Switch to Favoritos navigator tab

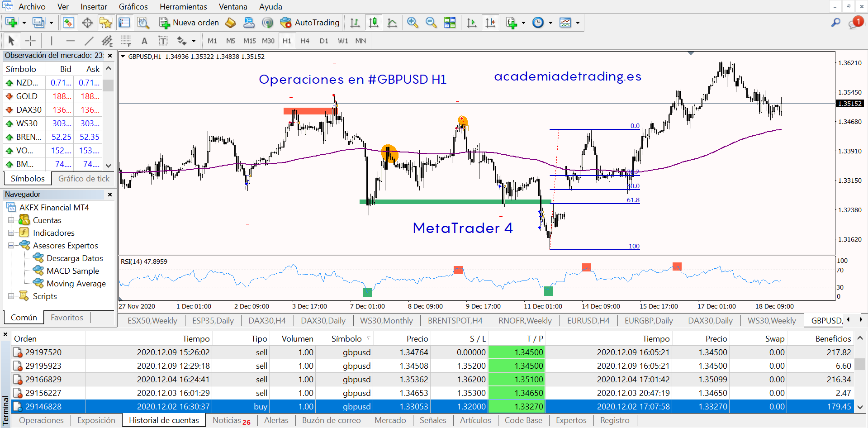tap(67, 318)
